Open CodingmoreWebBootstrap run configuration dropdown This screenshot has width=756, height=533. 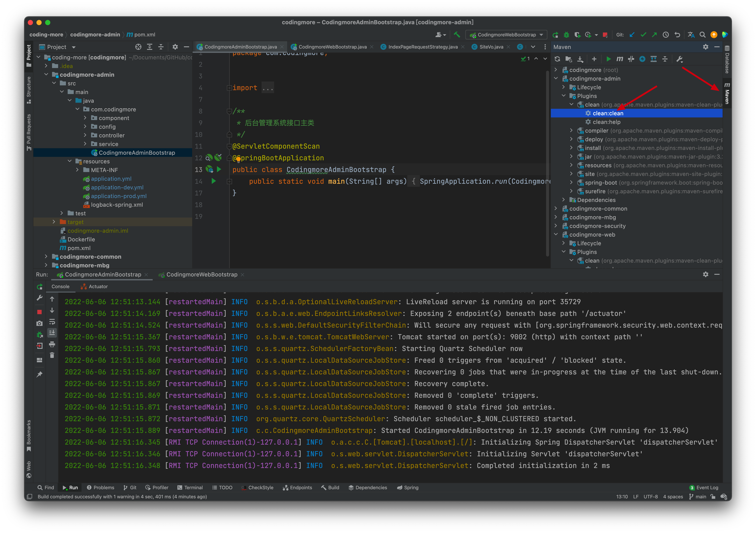click(506, 34)
